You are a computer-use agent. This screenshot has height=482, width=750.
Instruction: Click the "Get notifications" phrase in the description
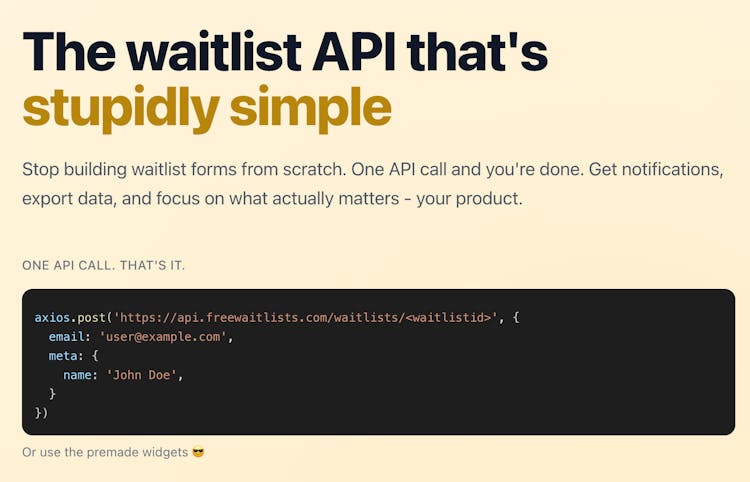pos(655,169)
